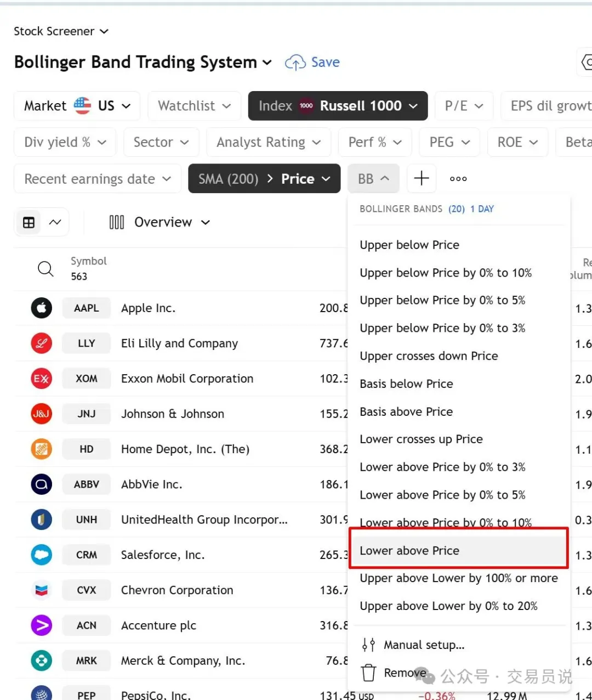Select Upper below Price by 0% to 10%
Screen dimensions: 592x700
(446, 273)
